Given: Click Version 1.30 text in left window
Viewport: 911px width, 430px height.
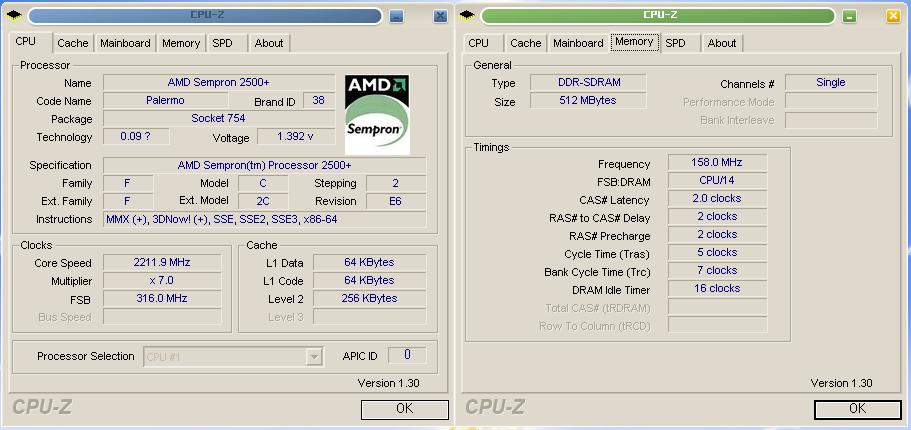Looking at the screenshot, I should 389,383.
